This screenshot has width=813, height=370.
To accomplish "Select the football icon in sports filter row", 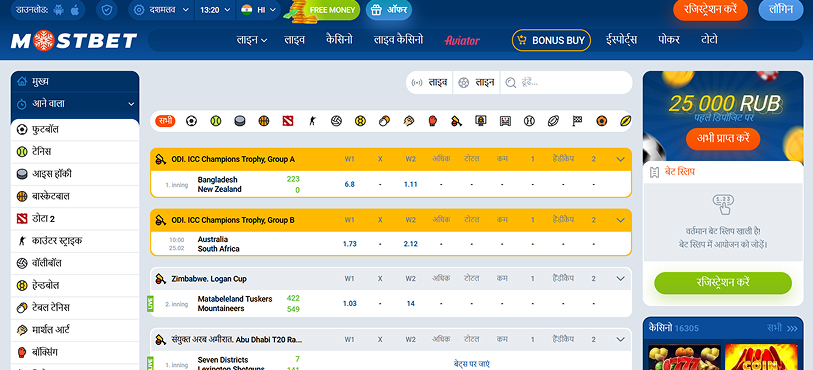I will (191, 121).
